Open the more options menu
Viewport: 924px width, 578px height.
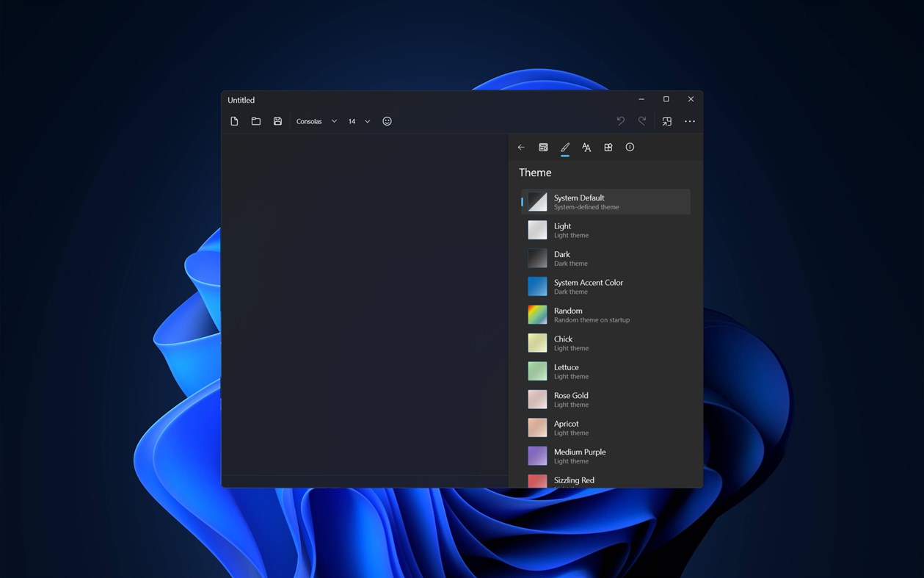pos(689,121)
